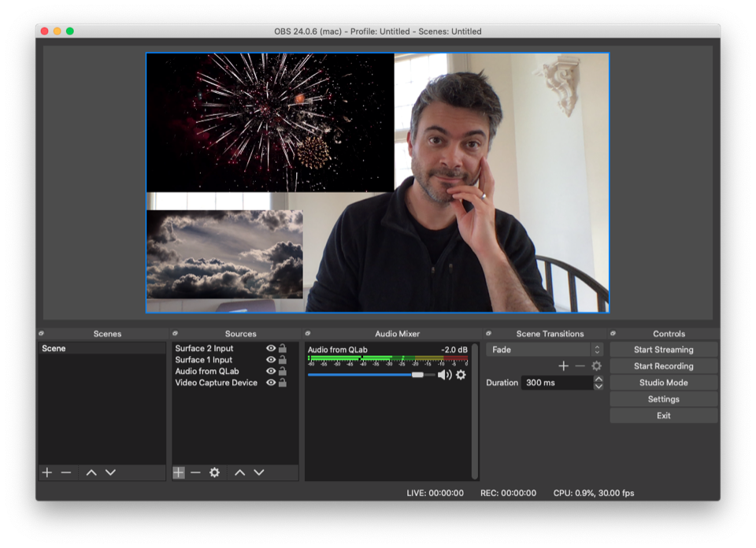Select the Scene item in Scenes list
This screenshot has width=756, height=548.
[54, 348]
